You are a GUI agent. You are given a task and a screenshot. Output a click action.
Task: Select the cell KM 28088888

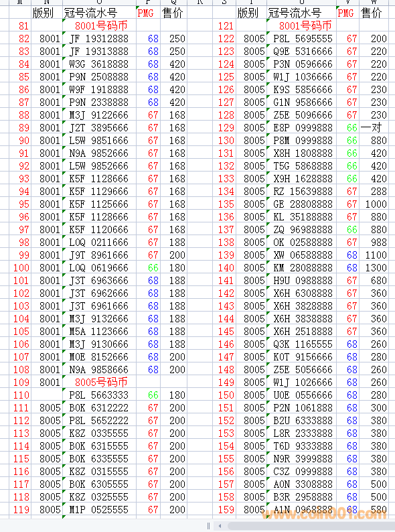point(302,268)
